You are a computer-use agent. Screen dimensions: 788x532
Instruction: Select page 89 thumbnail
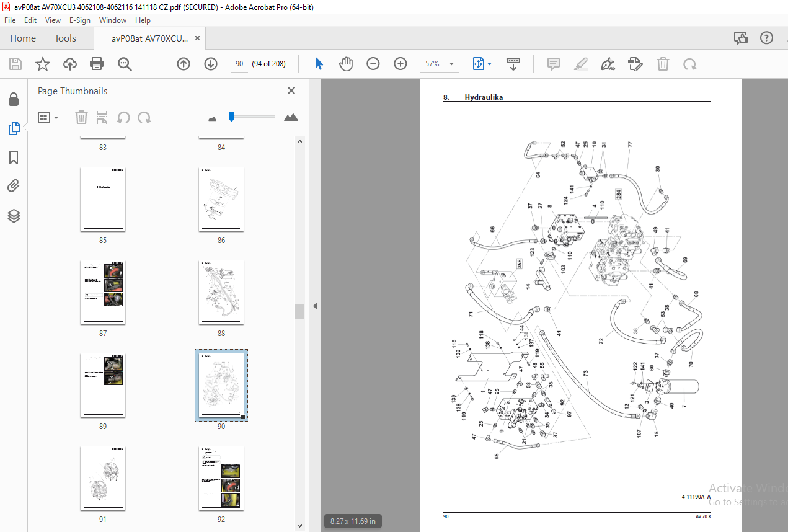[103, 385]
